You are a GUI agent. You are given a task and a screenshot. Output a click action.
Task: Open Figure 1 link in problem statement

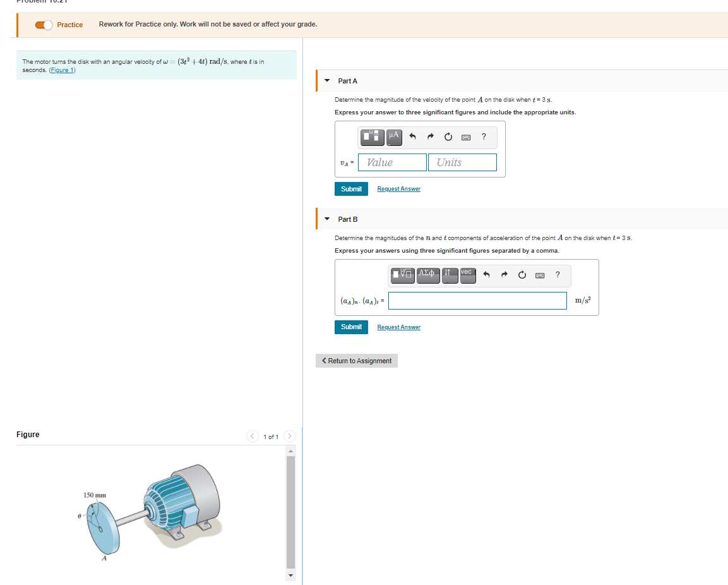pyautogui.click(x=62, y=69)
